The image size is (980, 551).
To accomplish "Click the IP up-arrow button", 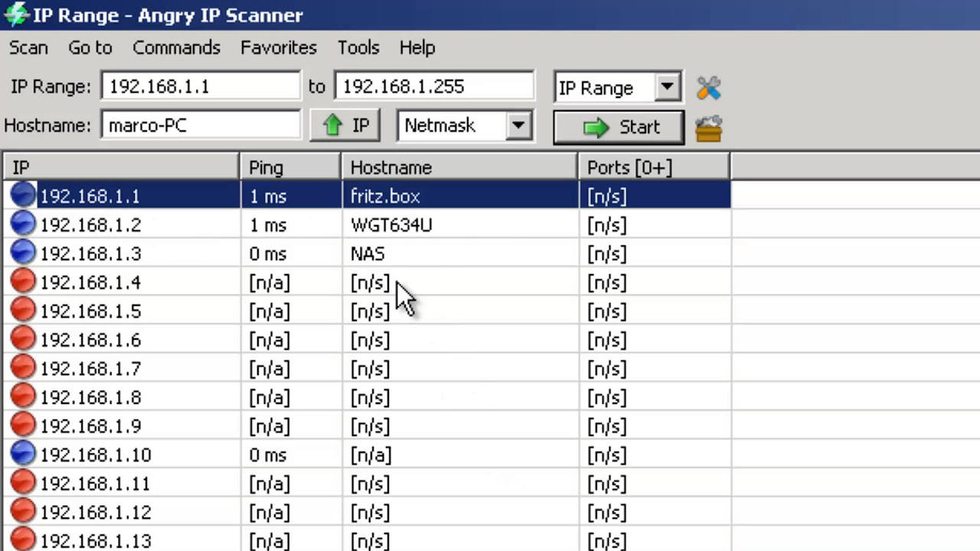I will [x=345, y=126].
